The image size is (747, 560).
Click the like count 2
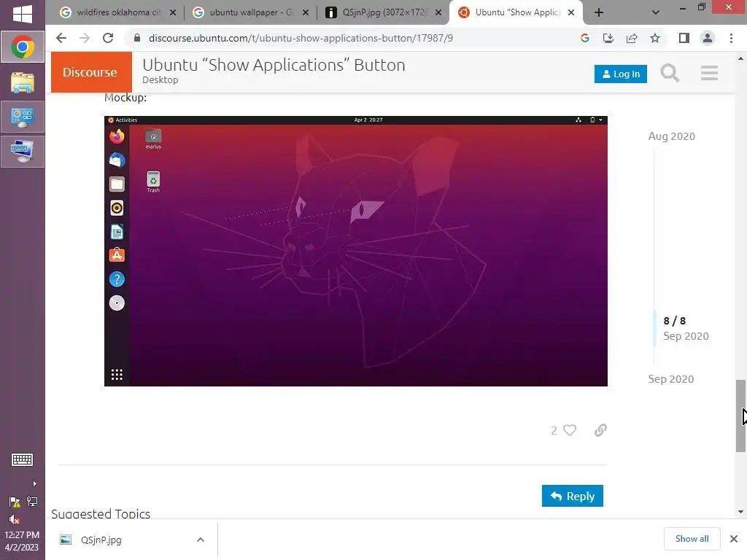pos(554,430)
